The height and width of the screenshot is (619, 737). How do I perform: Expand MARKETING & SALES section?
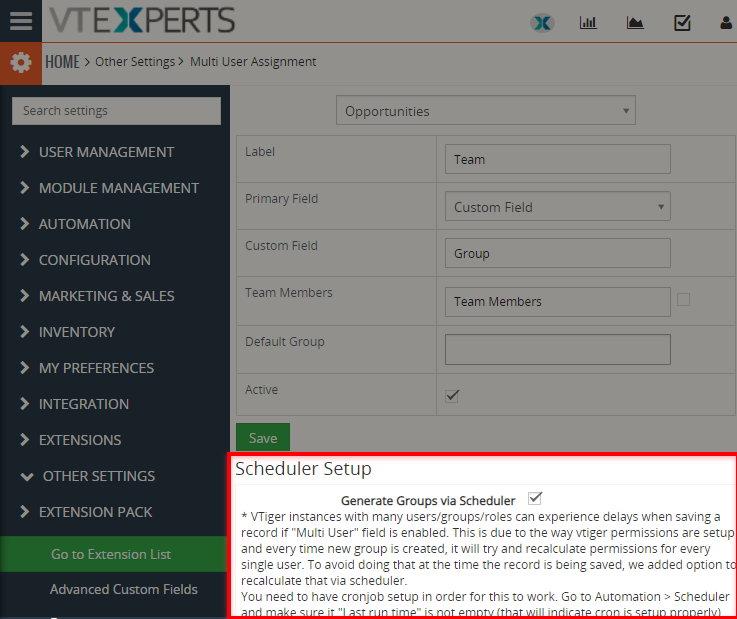pyautogui.click(x=97, y=296)
